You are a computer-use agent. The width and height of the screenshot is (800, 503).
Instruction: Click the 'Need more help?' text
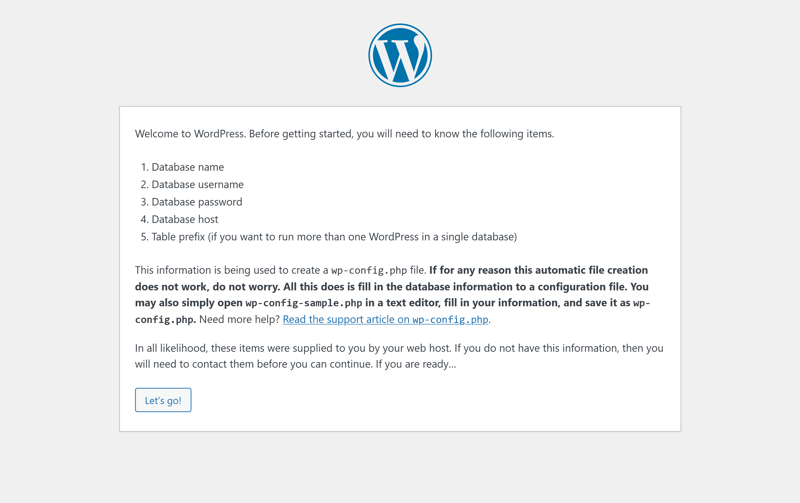(239, 320)
